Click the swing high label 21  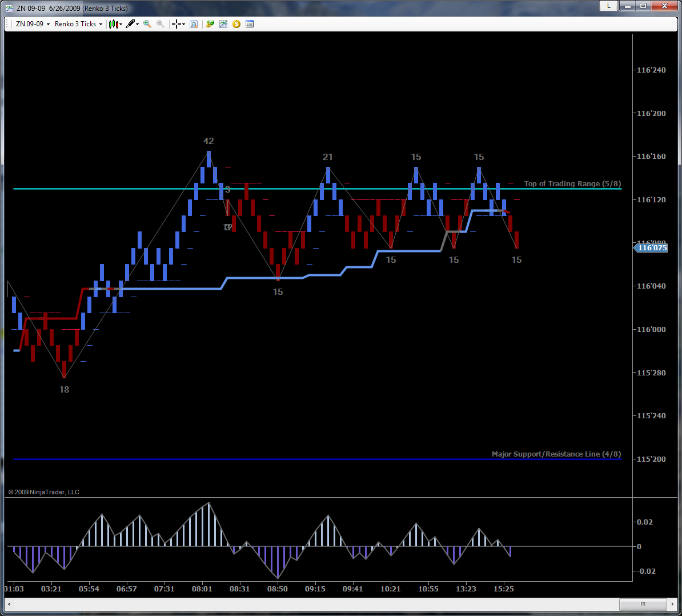(x=327, y=157)
